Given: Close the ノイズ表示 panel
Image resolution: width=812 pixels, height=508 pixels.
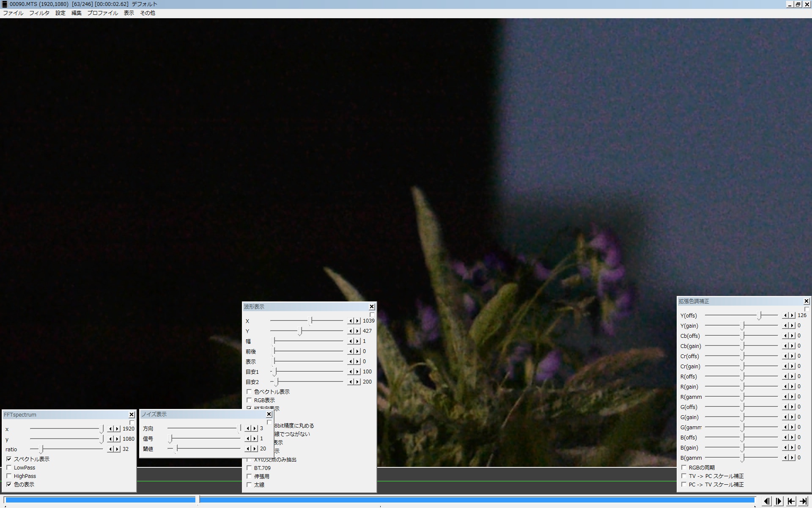Looking at the screenshot, I should coord(269,414).
